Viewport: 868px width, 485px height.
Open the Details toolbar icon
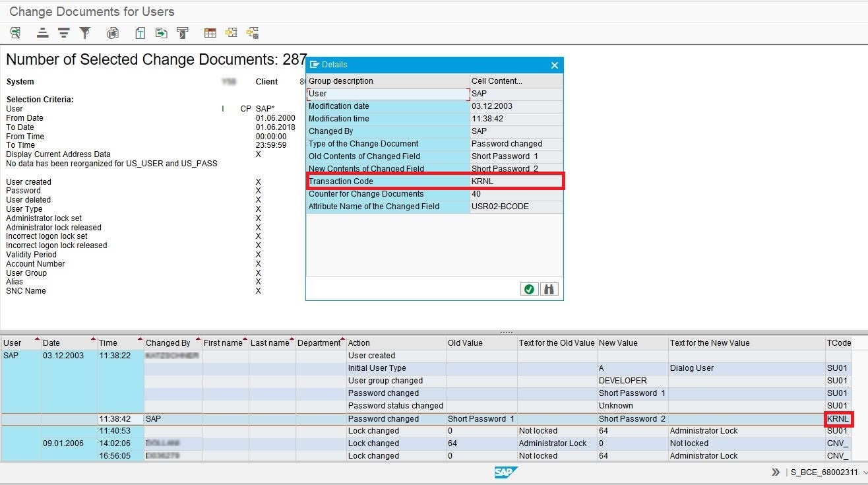(15, 32)
